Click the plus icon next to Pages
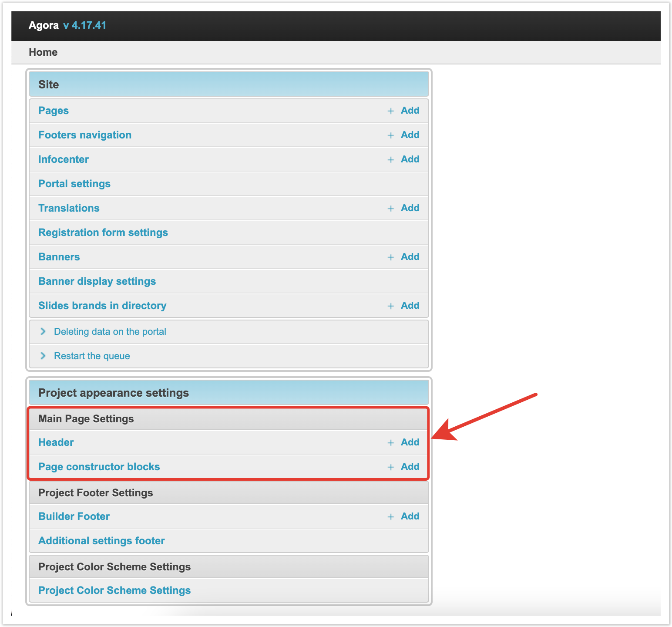This screenshot has height=627, width=672. point(390,111)
